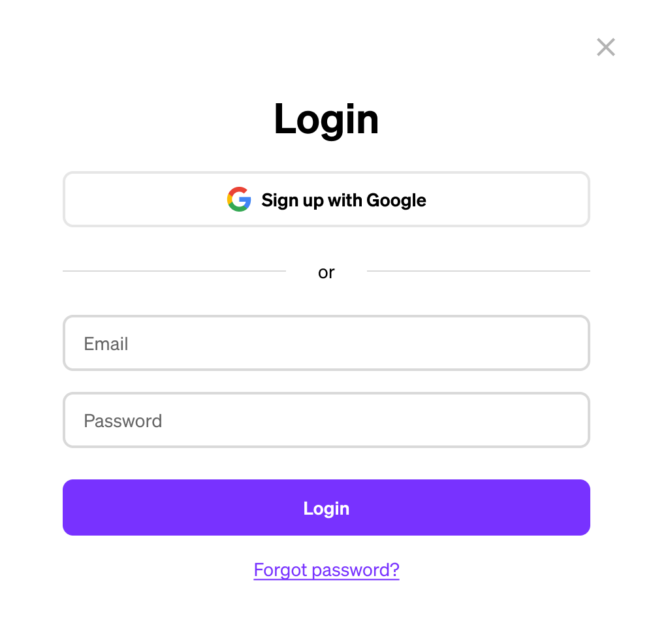The height and width of the screenshot is (644, 653).
Task: Select the multicolored Google icon inside the button
Action: pos(238,199)
